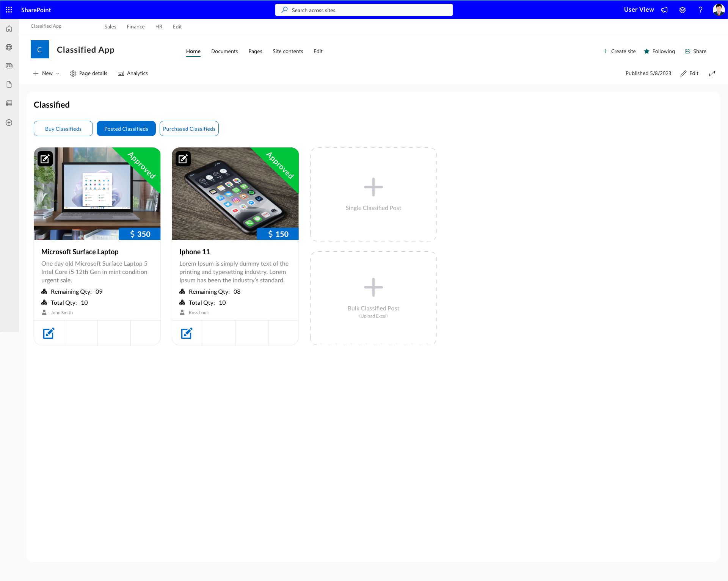Click Edit in hub navigation bar
The width and height of the screenshot is (728, 581).
(177, 27)
